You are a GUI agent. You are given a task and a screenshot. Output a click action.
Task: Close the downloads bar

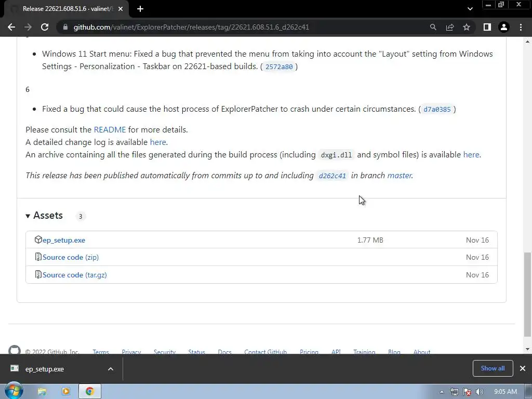point(523,368)
